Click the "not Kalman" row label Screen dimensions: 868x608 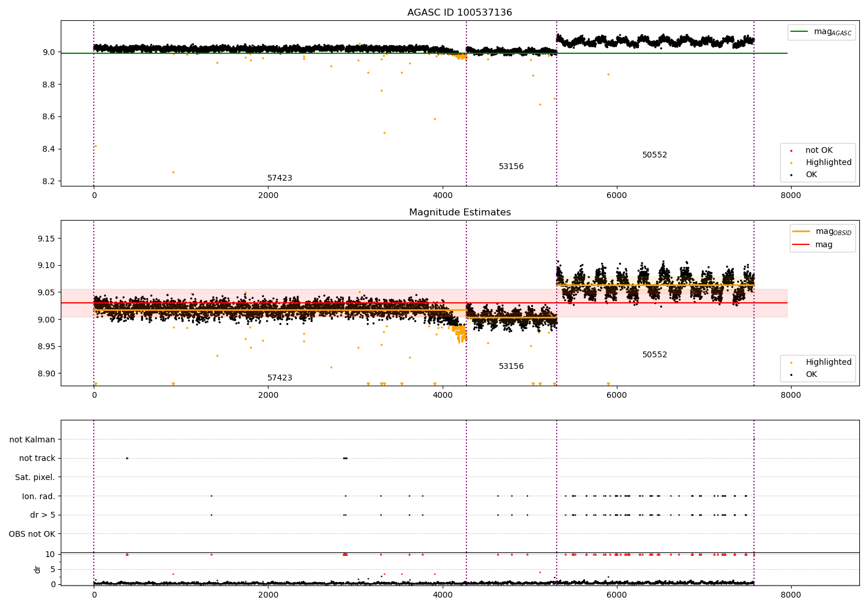pyautogui.click(x=32, y=439)
